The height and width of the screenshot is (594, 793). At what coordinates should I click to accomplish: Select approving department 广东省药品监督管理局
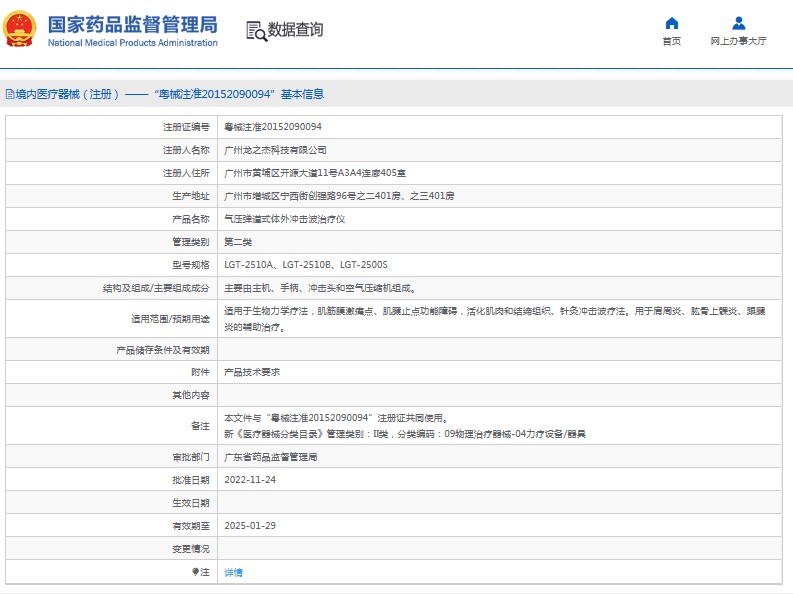click(271, 457)
